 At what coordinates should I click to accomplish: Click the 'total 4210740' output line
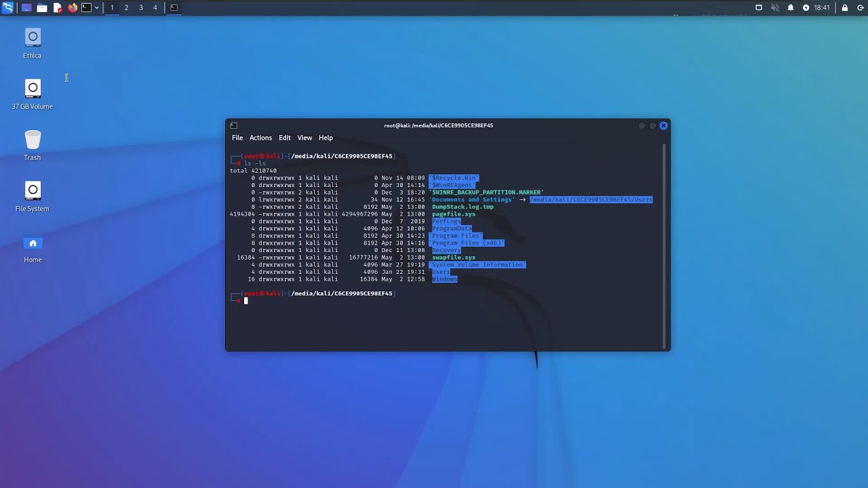pyautogui.click(x=254, y=171)
